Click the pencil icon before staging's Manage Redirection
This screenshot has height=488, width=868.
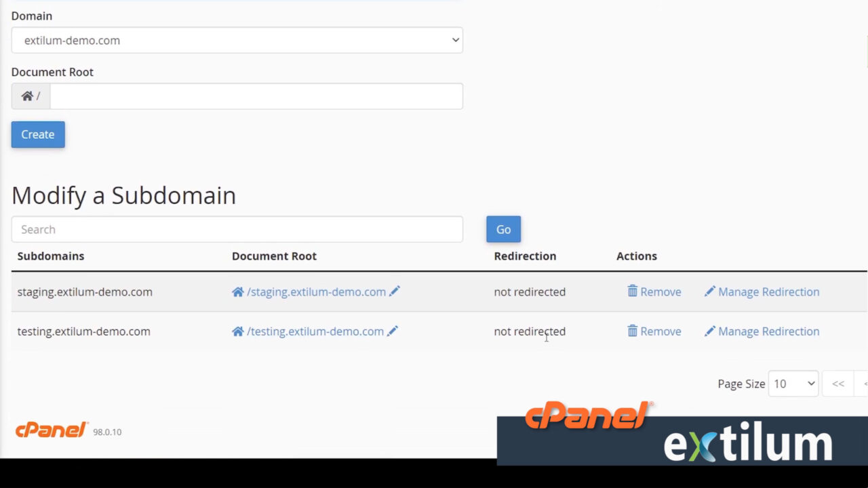coord(710,291)
